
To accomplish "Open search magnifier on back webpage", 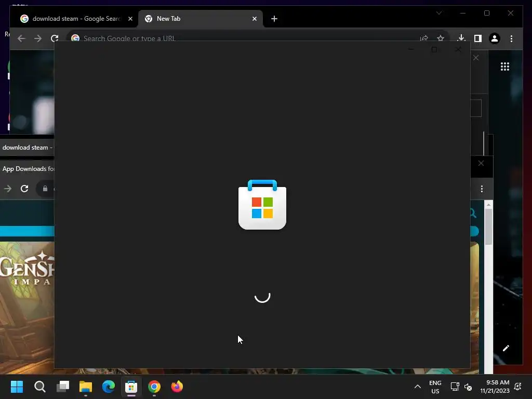I will click(x=473, y=213).
